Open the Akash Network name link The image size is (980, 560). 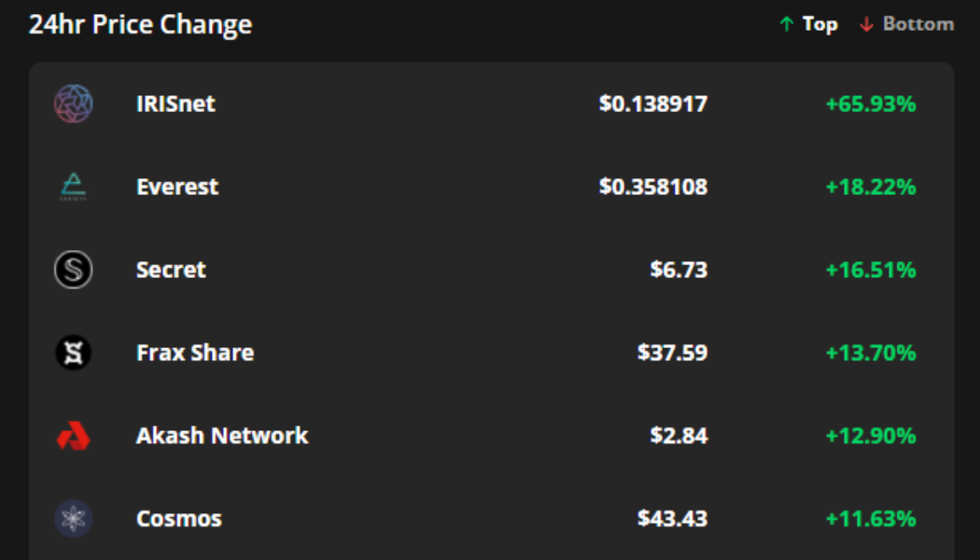tap(222, 436)
